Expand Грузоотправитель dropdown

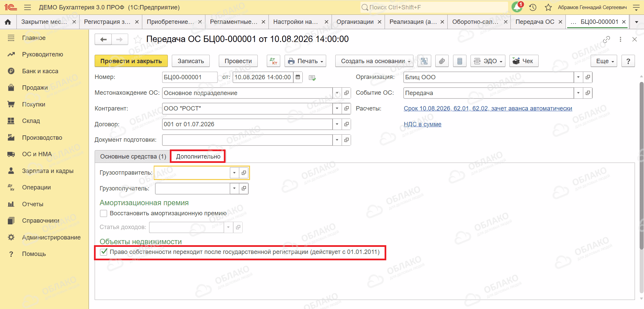coord(234,173)
